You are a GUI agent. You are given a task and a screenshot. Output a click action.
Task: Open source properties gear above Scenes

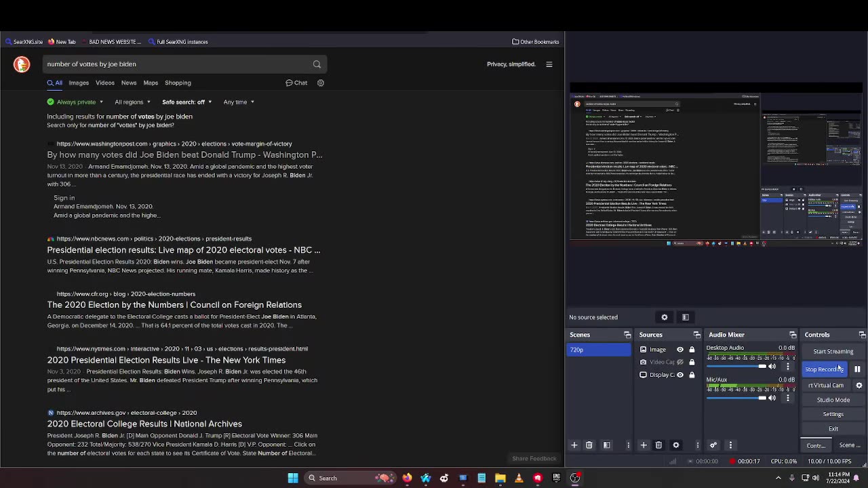665,317
